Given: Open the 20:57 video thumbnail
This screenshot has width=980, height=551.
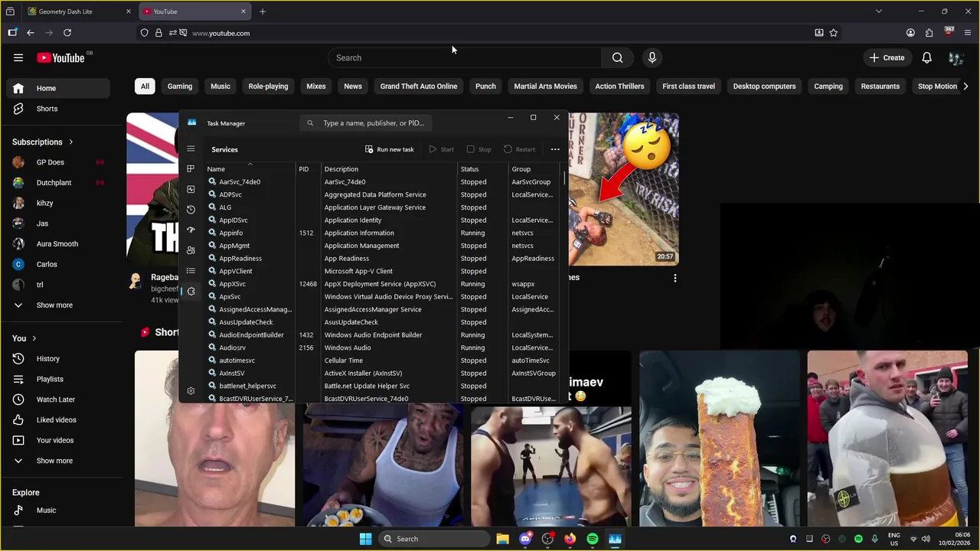Looking at the screenshot, I should coord(624,189).
